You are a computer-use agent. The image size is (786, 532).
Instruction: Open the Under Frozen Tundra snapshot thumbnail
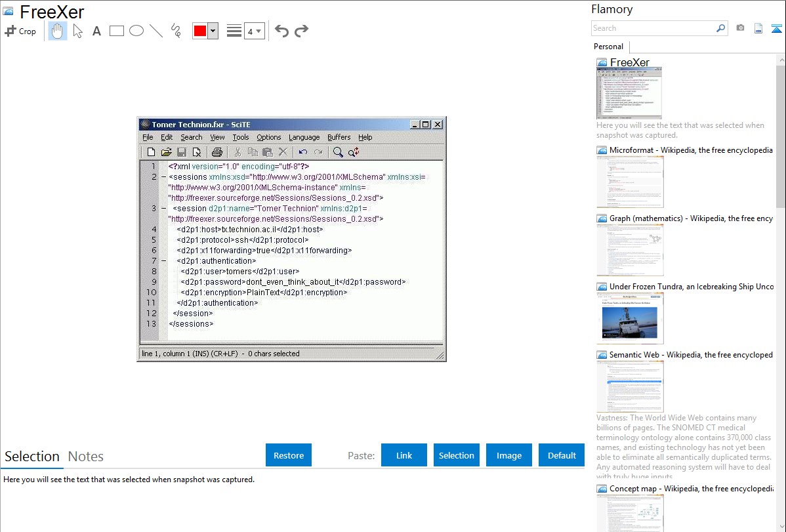coord(630,318)
